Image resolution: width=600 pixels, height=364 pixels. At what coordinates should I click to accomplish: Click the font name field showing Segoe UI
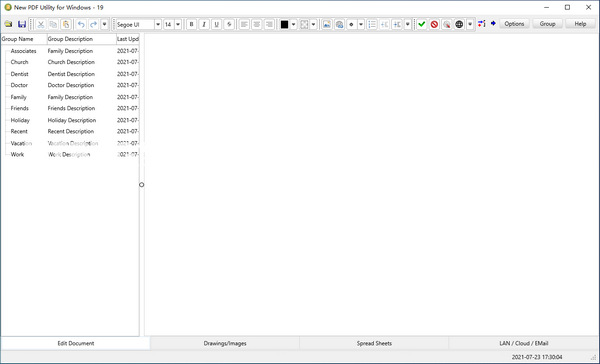[x=135, y=24]
